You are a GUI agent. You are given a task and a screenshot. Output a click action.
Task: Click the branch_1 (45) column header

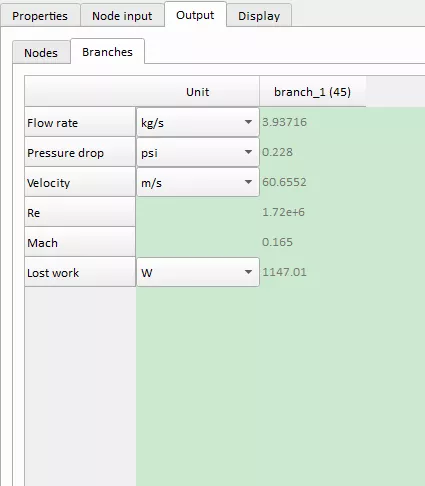pyautogui.click(x=312, y=92)
